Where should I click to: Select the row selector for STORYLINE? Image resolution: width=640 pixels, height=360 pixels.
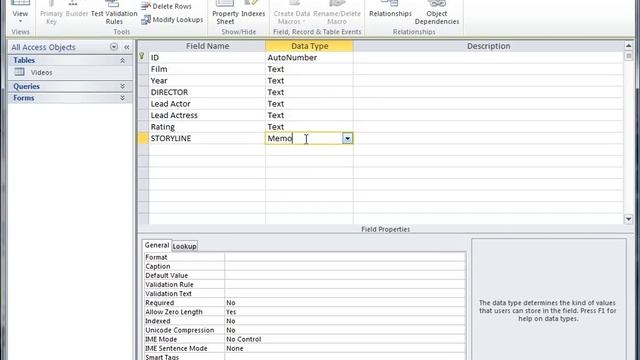coord(143,138)
